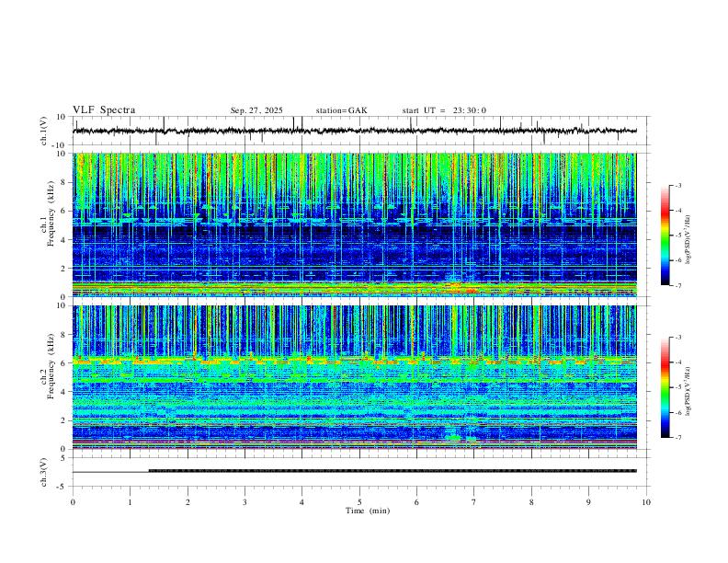The height and width of the screenshot is (563, 728).
Task: Click the "5" tick of ch.3(V) axis
Action: click(x=63, y=458)
